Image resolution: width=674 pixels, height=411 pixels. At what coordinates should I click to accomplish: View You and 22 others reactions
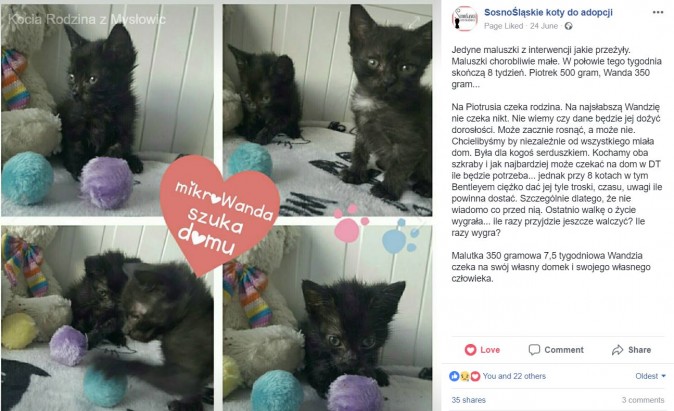pyautogui.click(x=514, y=376)
